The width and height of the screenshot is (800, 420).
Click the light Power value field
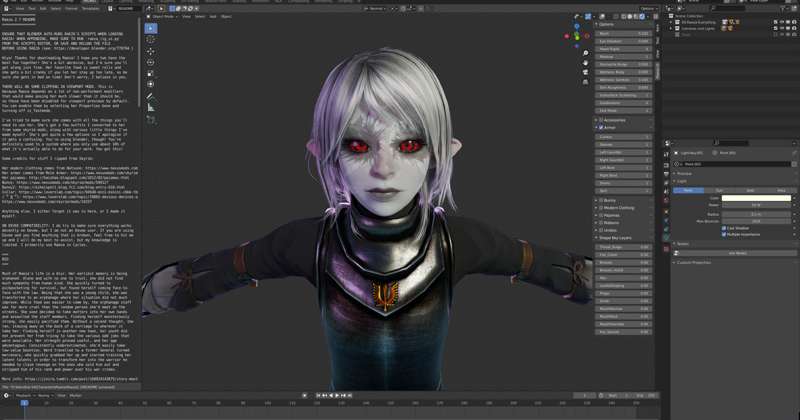756,205
